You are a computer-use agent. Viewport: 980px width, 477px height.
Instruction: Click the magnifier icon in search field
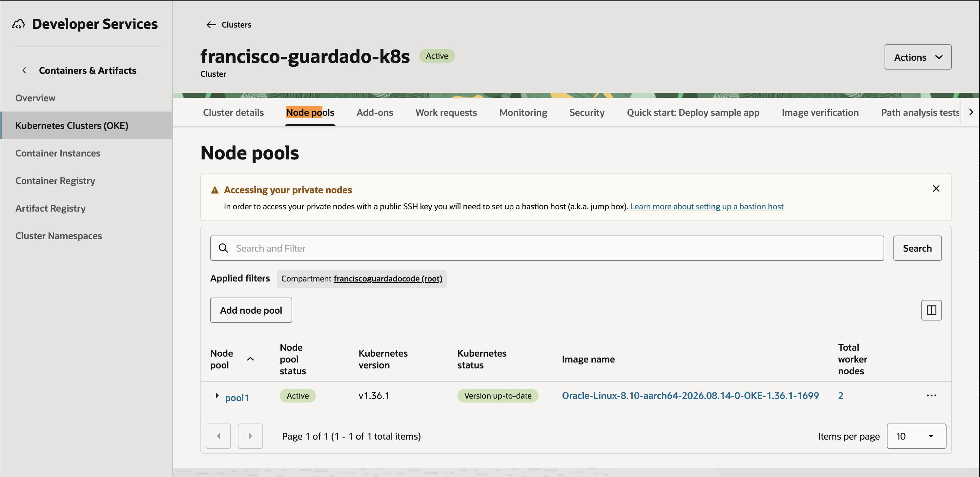coord(223,248)
